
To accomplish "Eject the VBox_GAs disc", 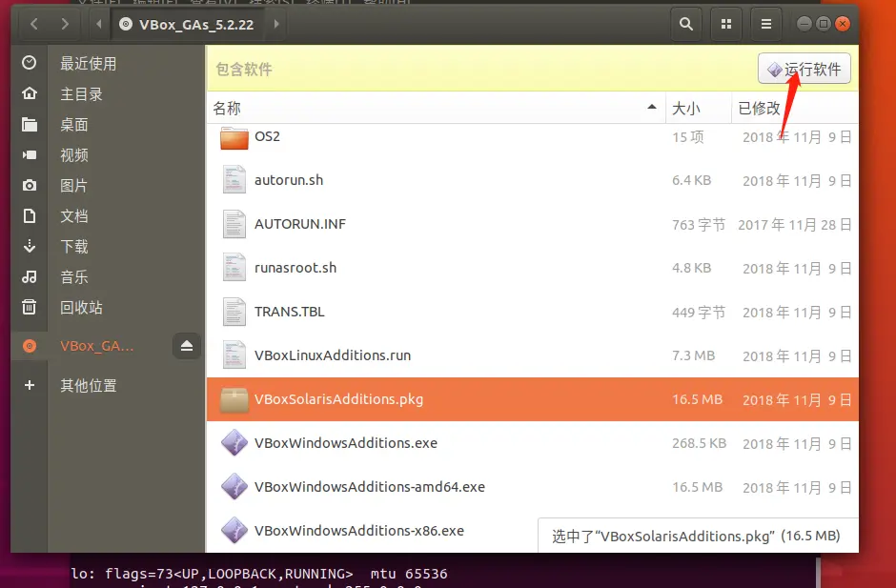I will (x=187, y=346).
